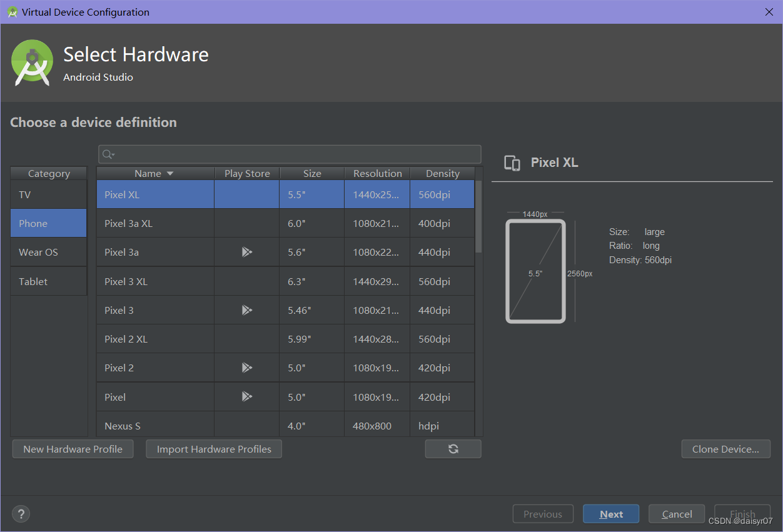
Task: Select the Wear OS category
Action: click(49, 252)
